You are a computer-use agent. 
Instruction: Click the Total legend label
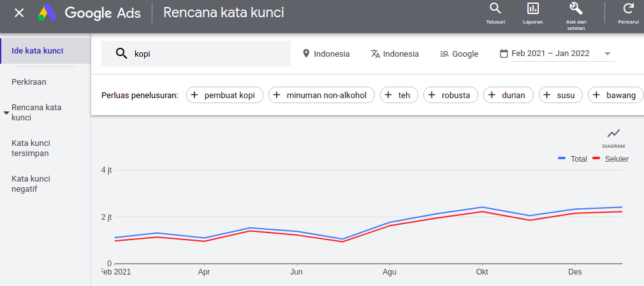pyautogui.click(x=579, y=159)
